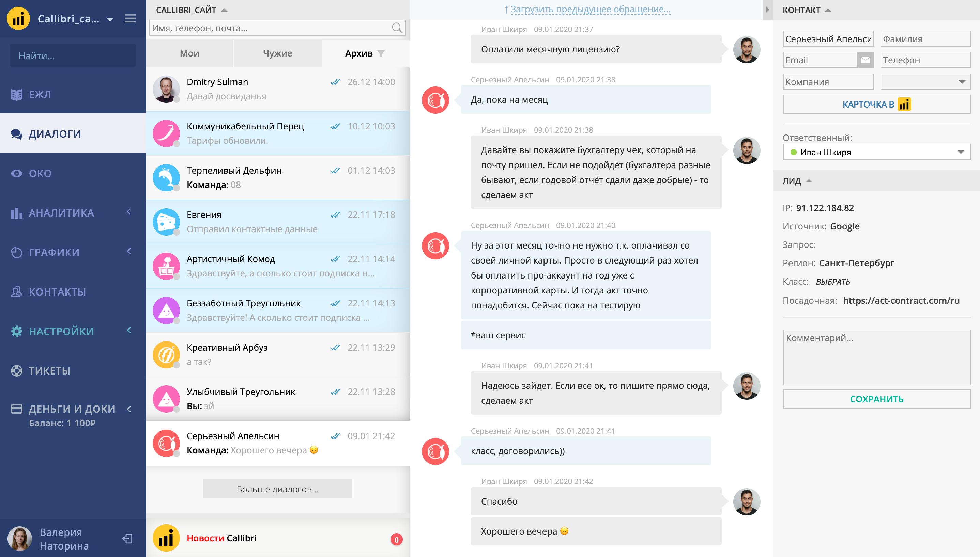Image resolution: width=980 pixels, height=557 pixels.
Task: Click the Архив filter funnel icon
Action: coord(381,53)
